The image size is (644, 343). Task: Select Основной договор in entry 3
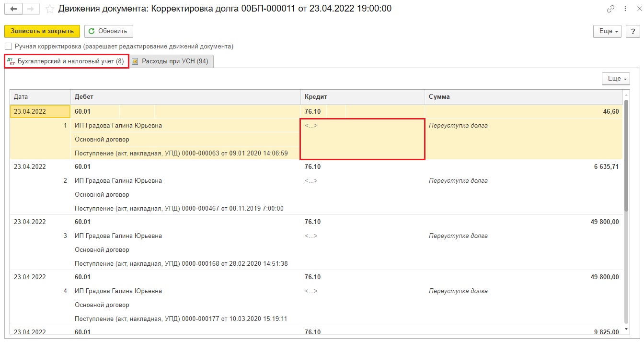pyautogui.click(x=102, y=250)
